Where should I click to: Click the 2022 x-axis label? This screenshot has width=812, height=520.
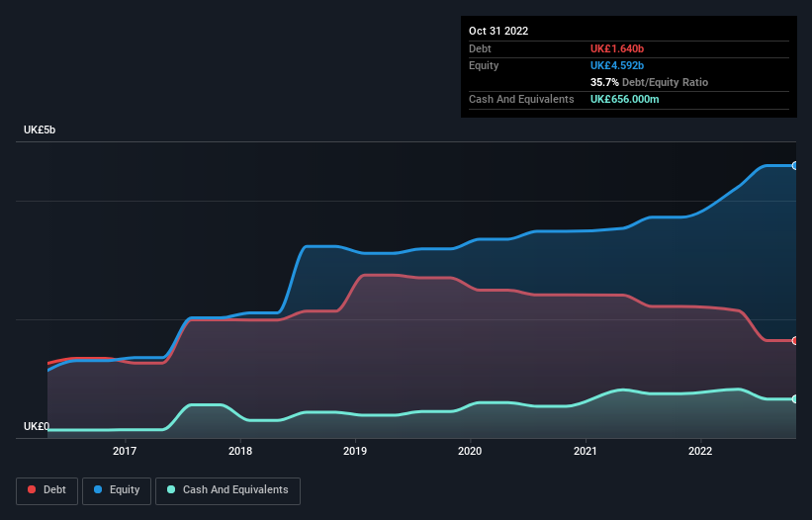pos(700,451)
